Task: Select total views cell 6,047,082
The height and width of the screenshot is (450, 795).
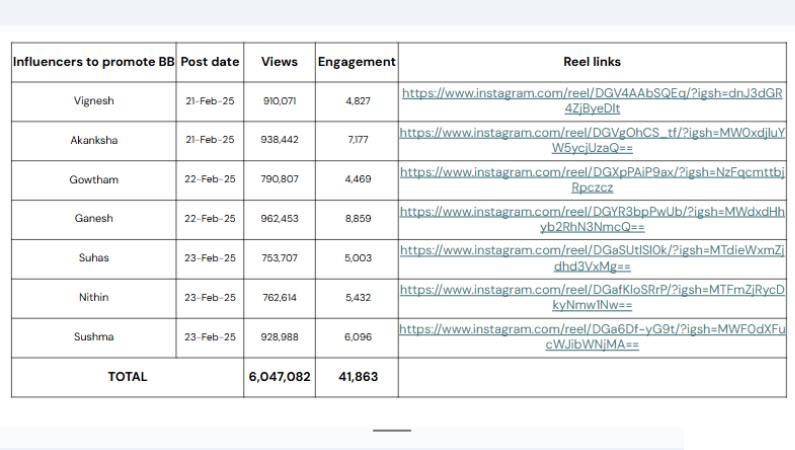Action: (279, 377)
